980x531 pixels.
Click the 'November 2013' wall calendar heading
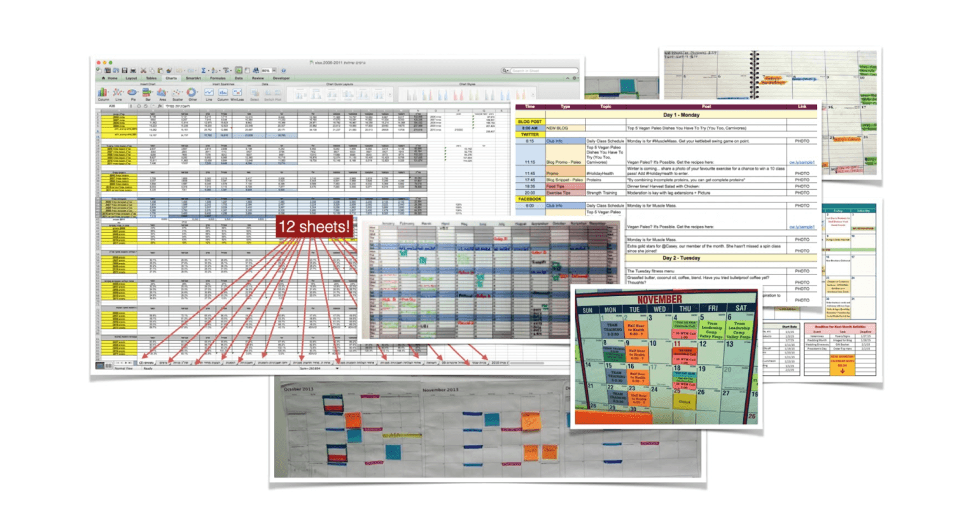click(x=440, y=390)
